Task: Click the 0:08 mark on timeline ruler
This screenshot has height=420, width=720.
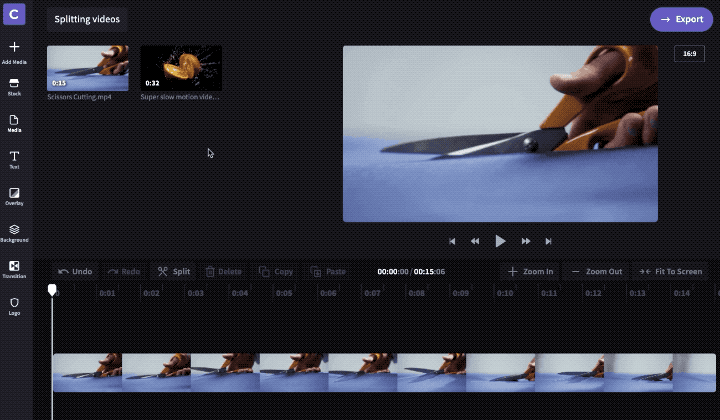Action: (x=416, y=293)
